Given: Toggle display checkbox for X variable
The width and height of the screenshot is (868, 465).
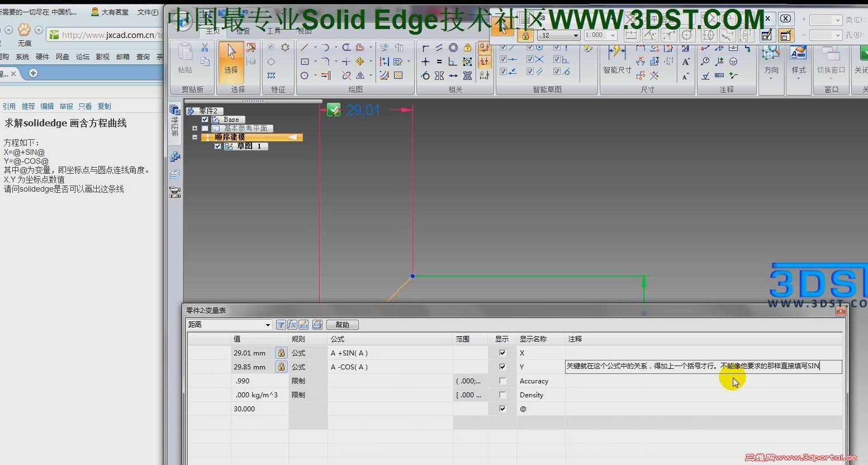Looking at the screenshot, I should pyautogui.click(x=502, y=353).
